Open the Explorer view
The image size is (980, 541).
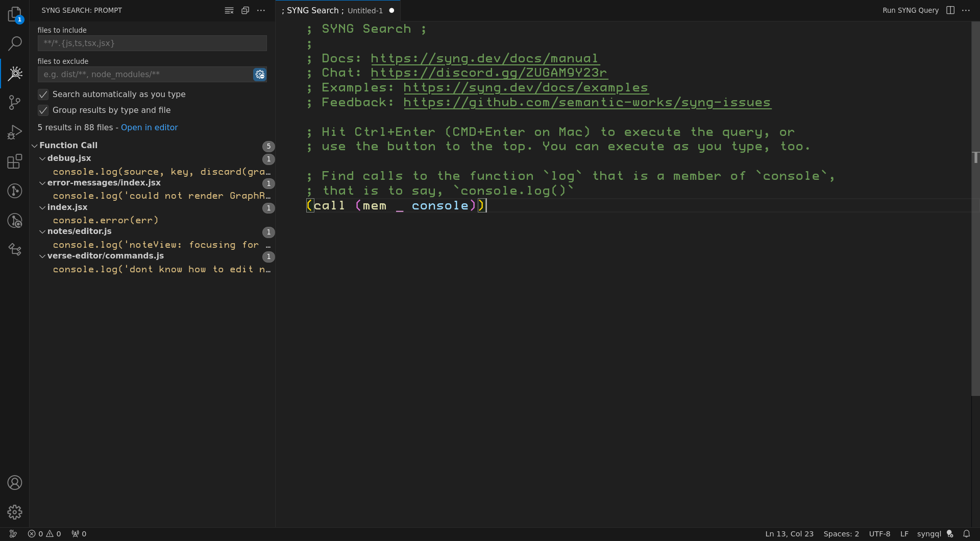coord(15,14)
